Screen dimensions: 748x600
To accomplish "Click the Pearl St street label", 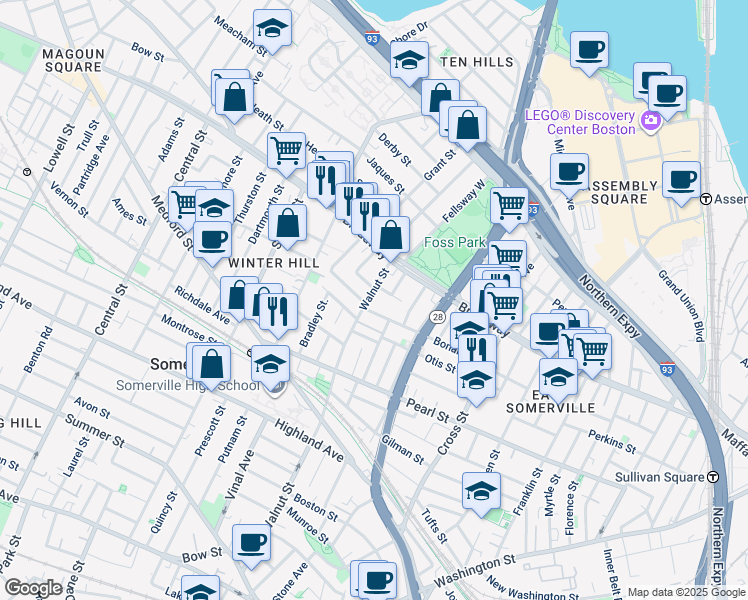I will pos(427,411).
